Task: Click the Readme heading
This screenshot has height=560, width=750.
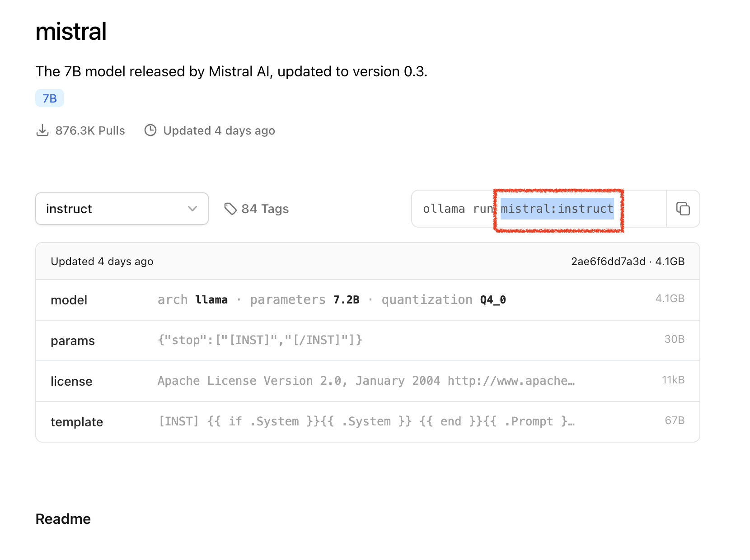Action: 63,519
